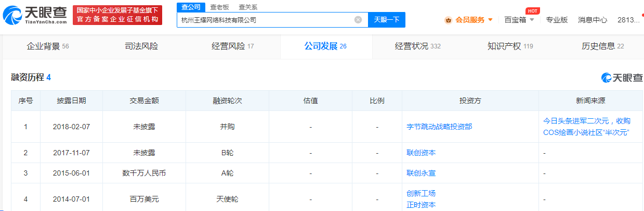Image resolution: width=644 pixels, height=211 pixels.
Task: Go to 专业版 in the header
Action: [x=556, y=20]
